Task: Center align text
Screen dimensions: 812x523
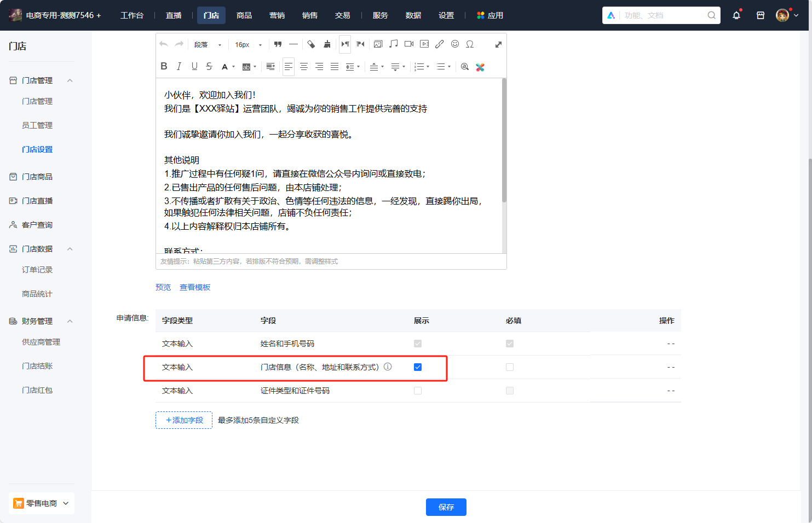Action: pos(304,67)
